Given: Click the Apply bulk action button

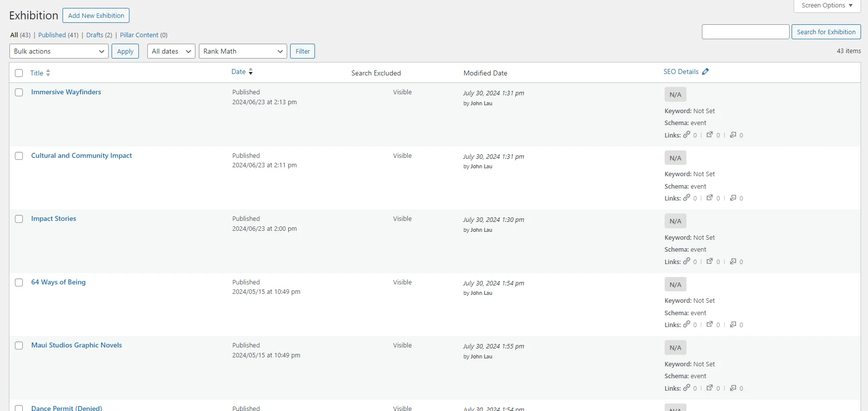Looking at the screenshot, I should (125, 51).
